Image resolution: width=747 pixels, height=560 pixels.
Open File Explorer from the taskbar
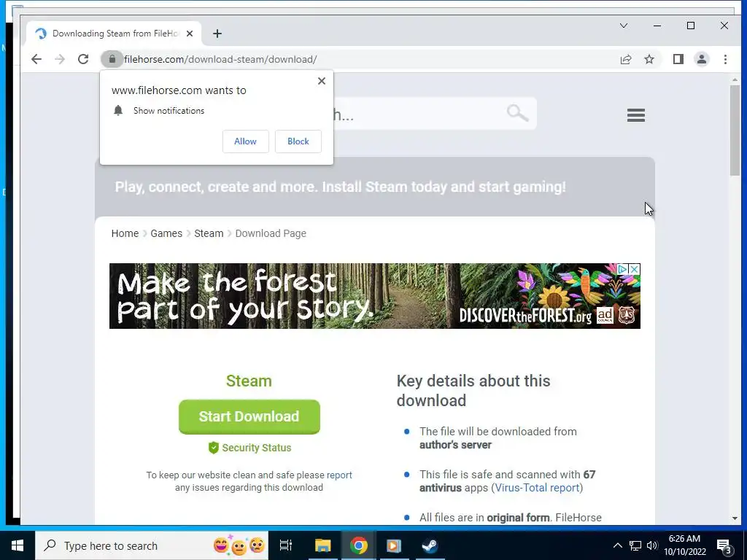tap(322, 545)
